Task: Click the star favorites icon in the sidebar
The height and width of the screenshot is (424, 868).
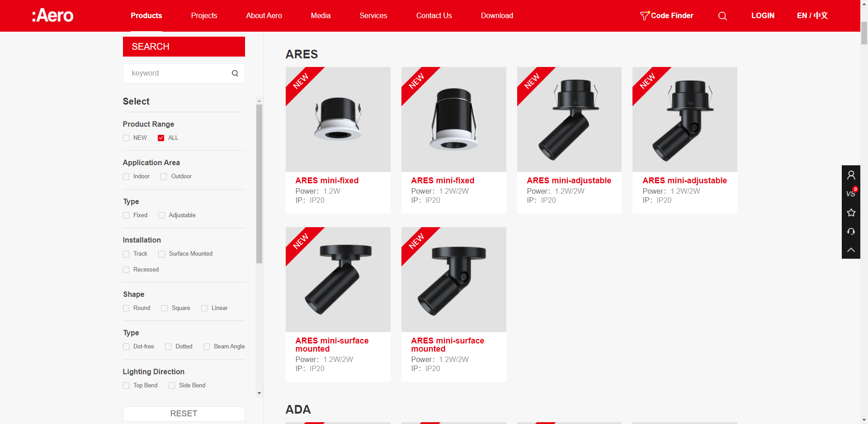Action: click(x=851, y=213)
